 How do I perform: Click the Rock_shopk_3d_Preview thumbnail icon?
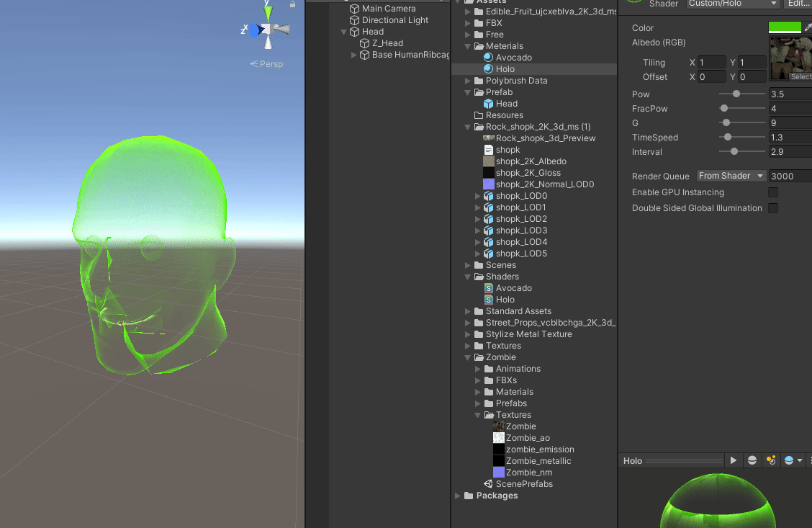coord(488,138)
